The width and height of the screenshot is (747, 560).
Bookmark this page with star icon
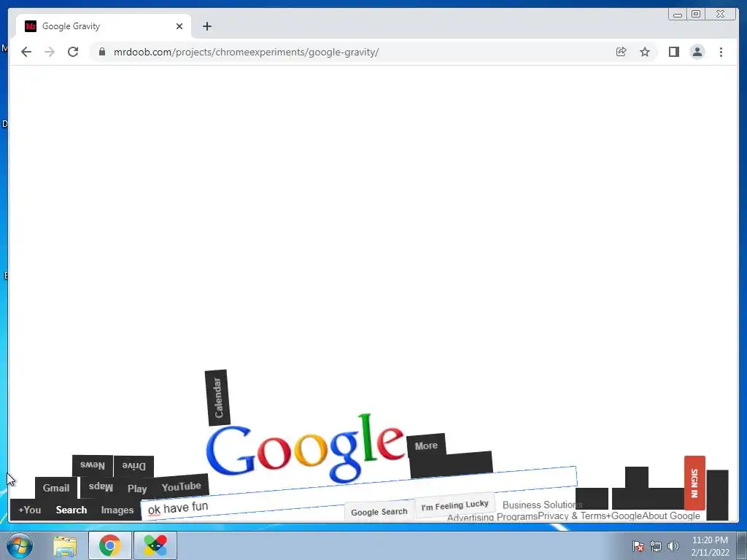pos(645,52)
